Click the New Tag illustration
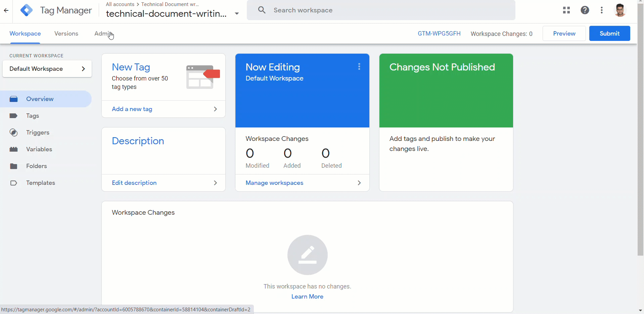The height and width of the screenshot is (314, 644). (203, 77)
